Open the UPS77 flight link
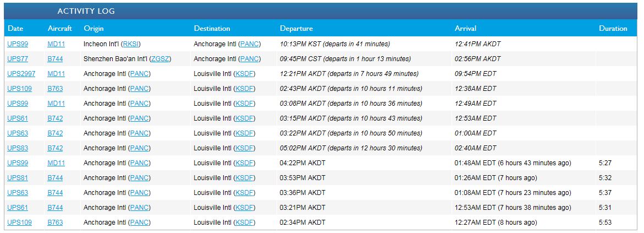Image resolution: width=644 pixels, height=233 pixels. (18, 59)
